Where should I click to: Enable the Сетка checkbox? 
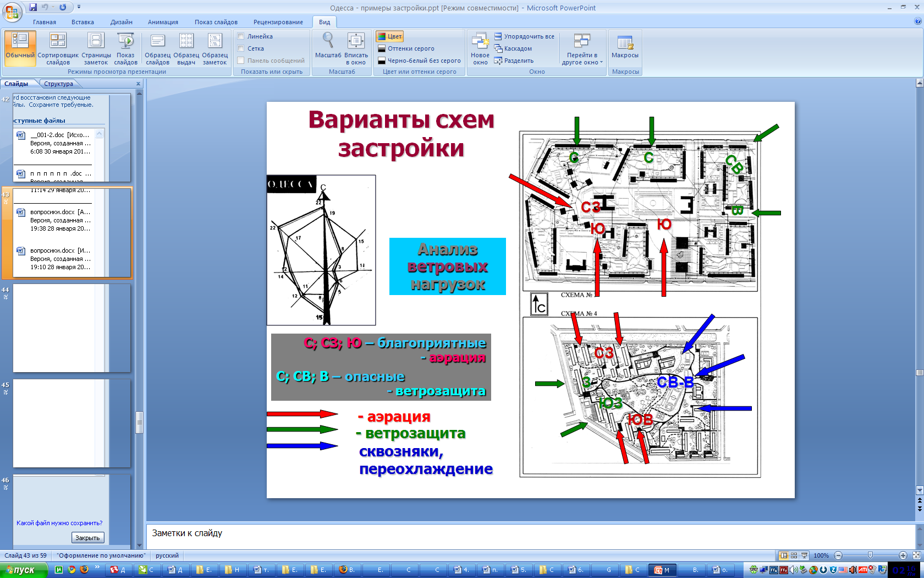[241, 48]
